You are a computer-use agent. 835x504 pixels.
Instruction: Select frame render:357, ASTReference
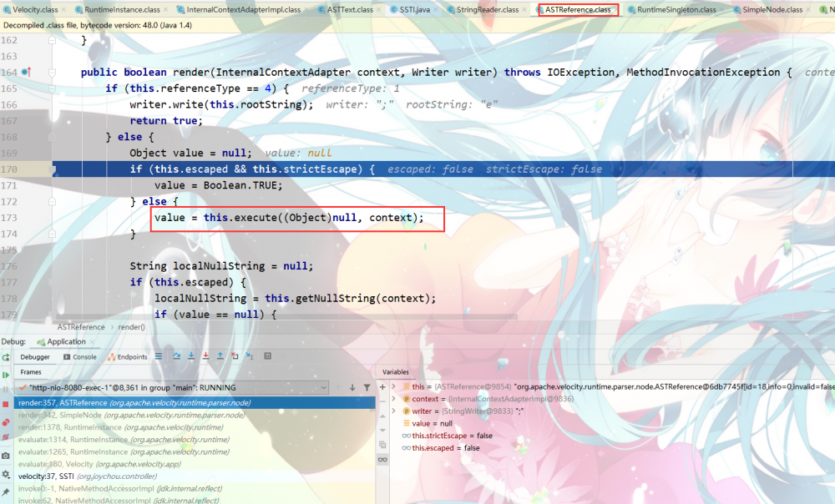pos(195,403)
